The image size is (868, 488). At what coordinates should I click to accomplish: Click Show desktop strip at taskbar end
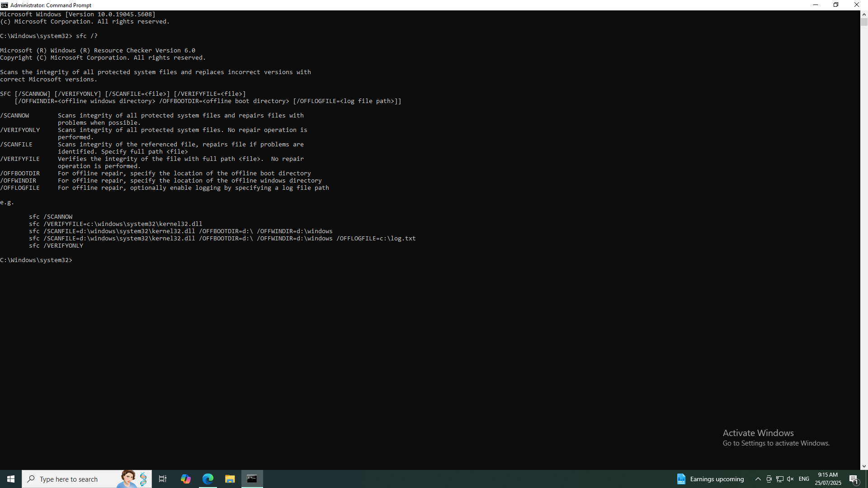click(x=867, y=479)
